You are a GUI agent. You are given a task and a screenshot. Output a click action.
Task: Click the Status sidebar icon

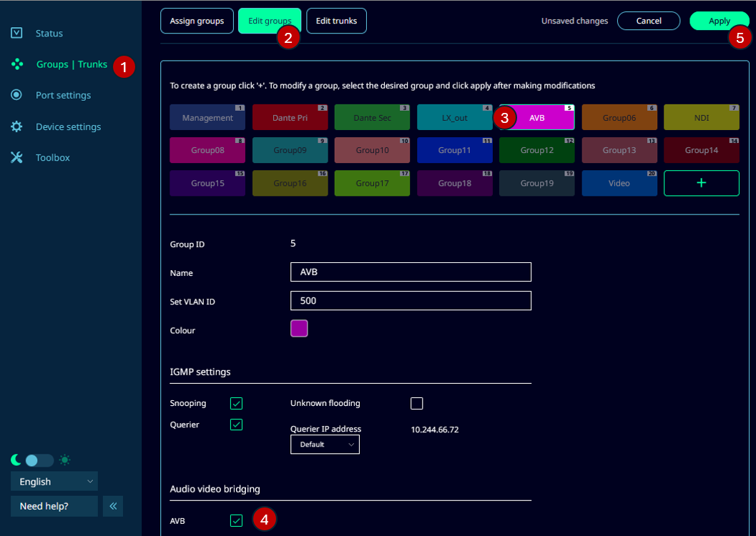coord(17,33)
